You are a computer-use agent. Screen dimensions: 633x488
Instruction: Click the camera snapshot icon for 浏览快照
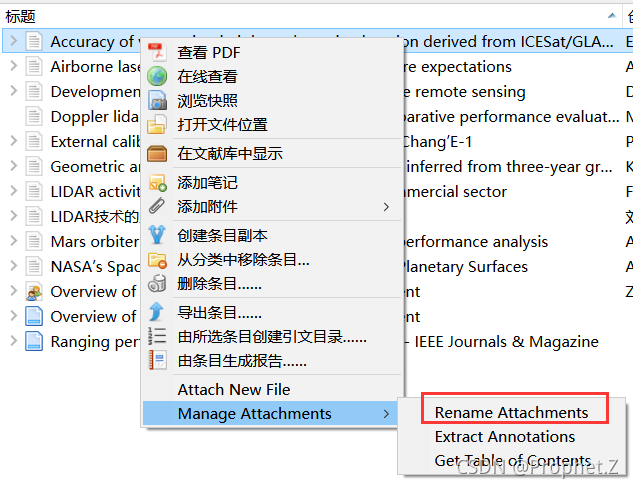(157, 101)
